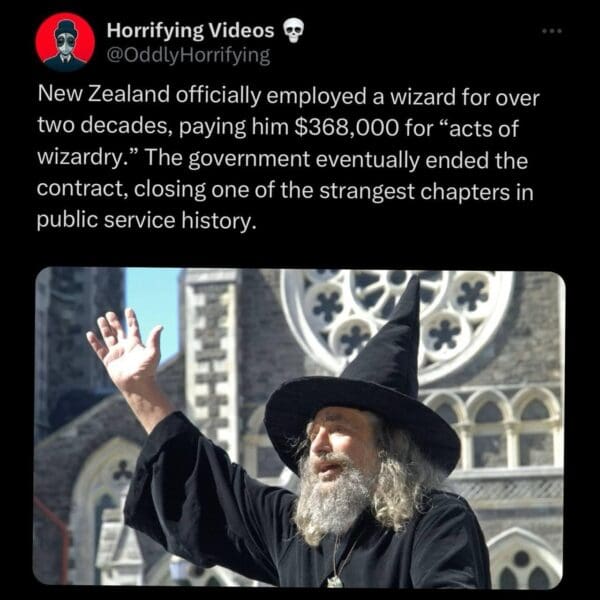The image size is (600, 600).
Task: Open the Horrifying Videos profile avatar
Action: click(x=65, y=42)
